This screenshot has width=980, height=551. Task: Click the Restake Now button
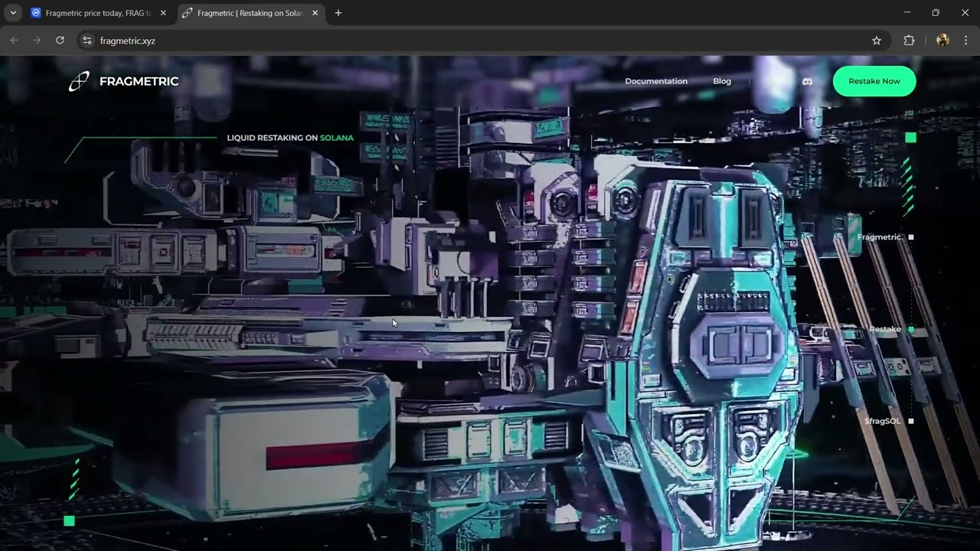point(874,81)
